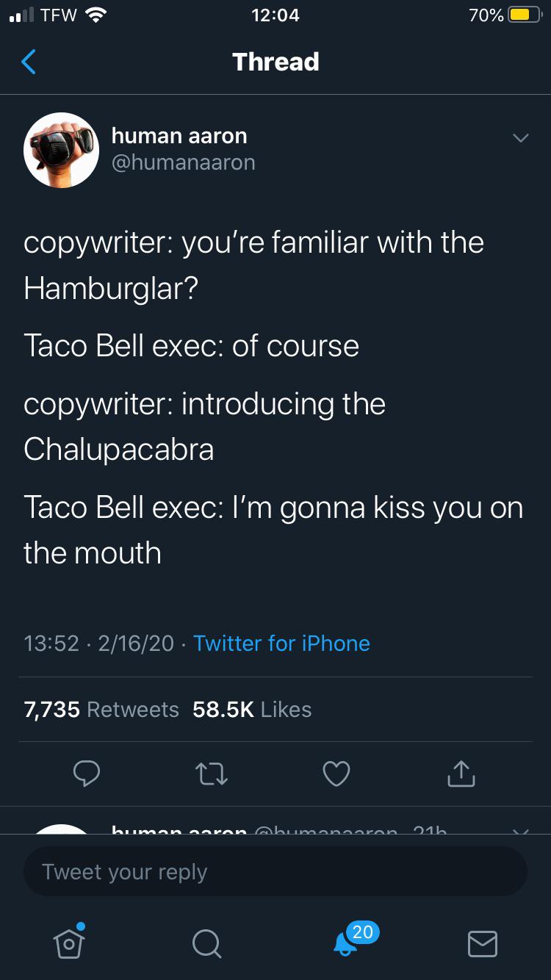This screenshot has width=551, height=980.
Task: Tap the Wi-Fi status icon
Action: click(95, 15)
